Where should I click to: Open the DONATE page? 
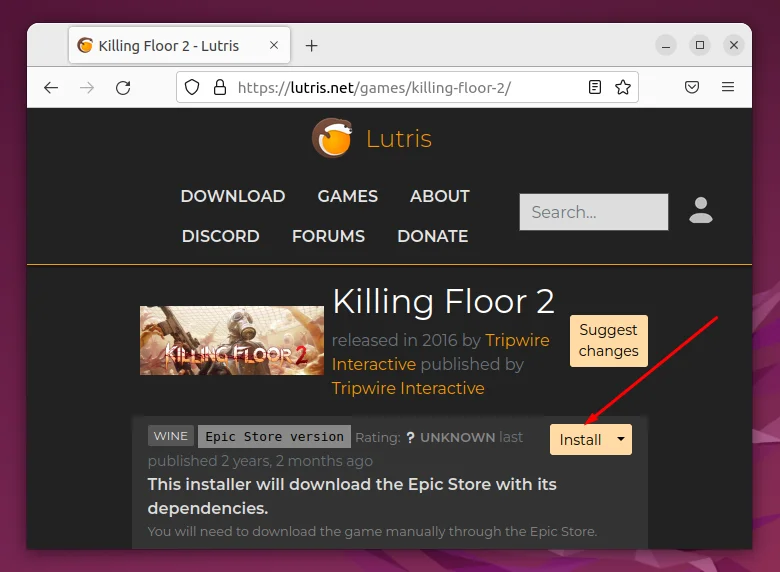(x=433, y=236)
